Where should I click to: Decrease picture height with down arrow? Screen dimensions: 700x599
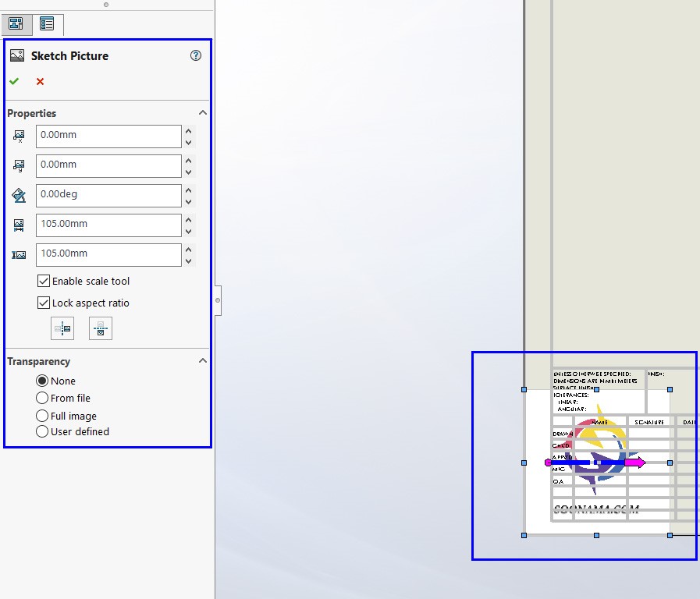click(x=188, y=261)
